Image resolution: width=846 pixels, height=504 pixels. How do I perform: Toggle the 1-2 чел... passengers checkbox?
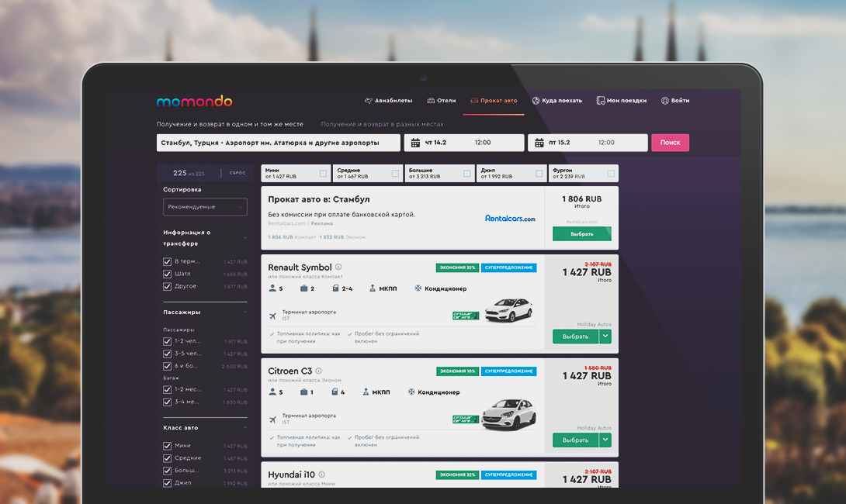click(167, 341)
